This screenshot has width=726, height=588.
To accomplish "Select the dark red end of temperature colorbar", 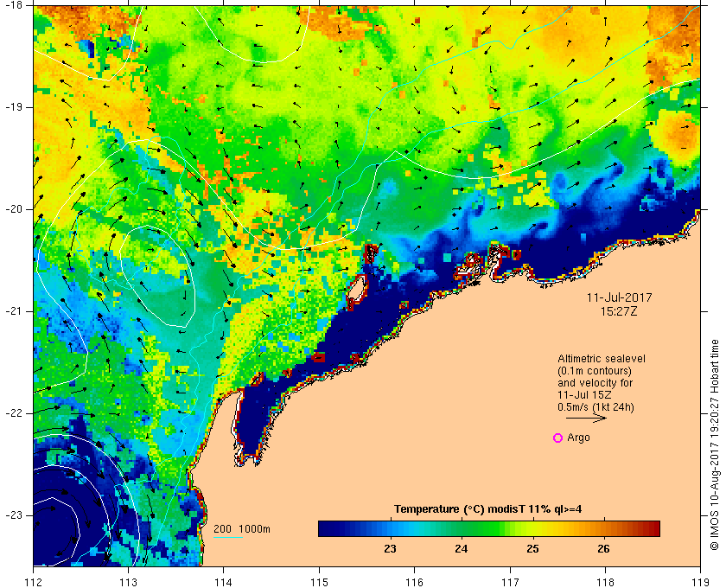I will click(x=653, y=528).
